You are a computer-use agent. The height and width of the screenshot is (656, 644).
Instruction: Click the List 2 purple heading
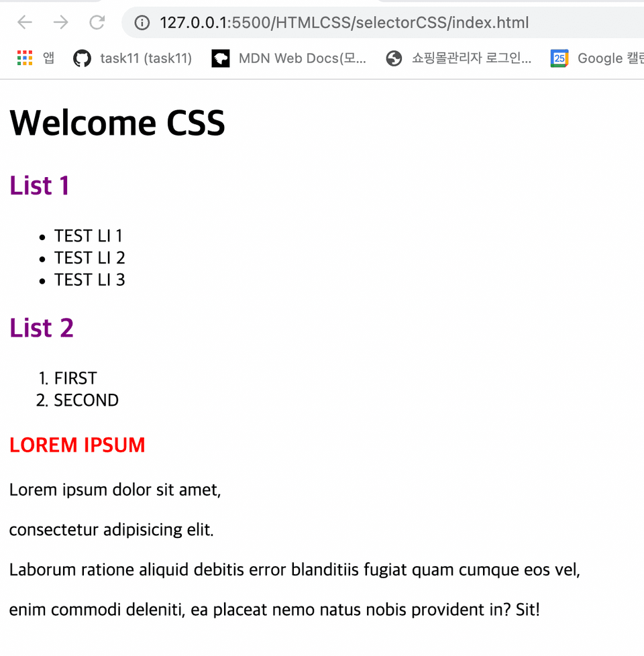[42, 327]
